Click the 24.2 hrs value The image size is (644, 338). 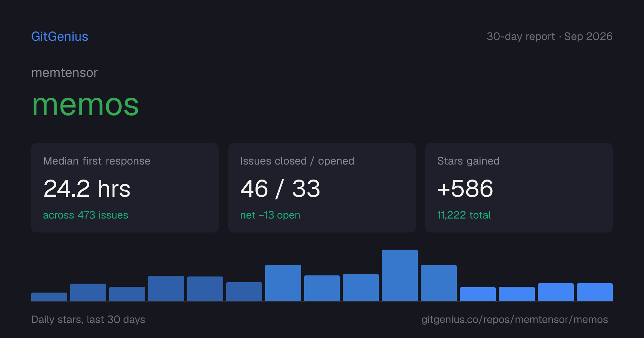pyautogui.click(x=87, y=188)
